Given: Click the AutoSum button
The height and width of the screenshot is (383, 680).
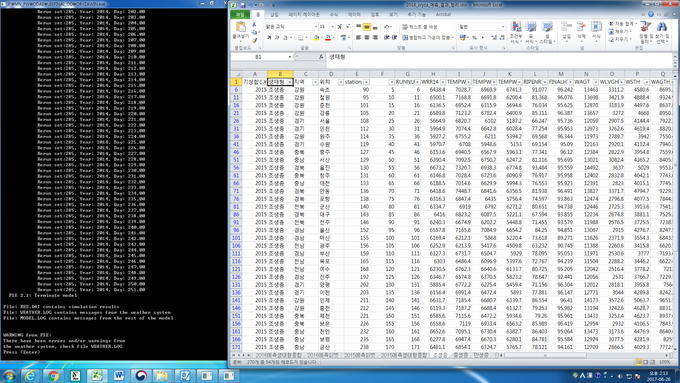Looking at the screenshot, I should (621, 24).
